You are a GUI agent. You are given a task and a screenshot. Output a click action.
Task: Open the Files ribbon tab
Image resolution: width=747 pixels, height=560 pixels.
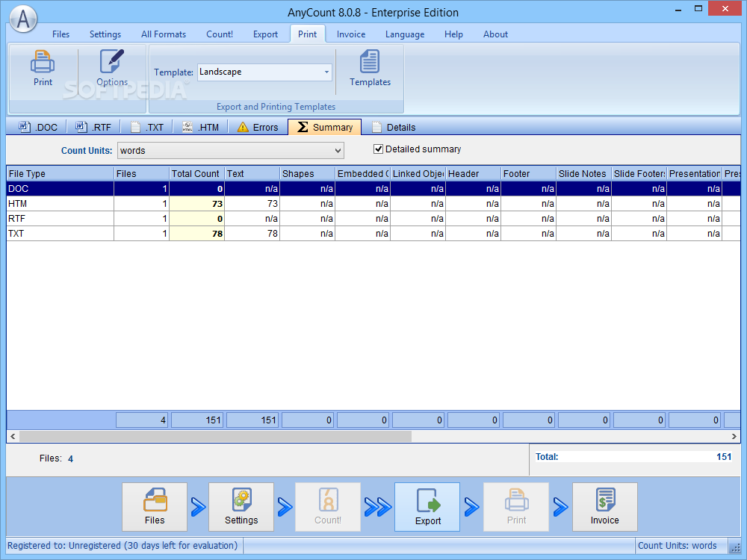61,34
